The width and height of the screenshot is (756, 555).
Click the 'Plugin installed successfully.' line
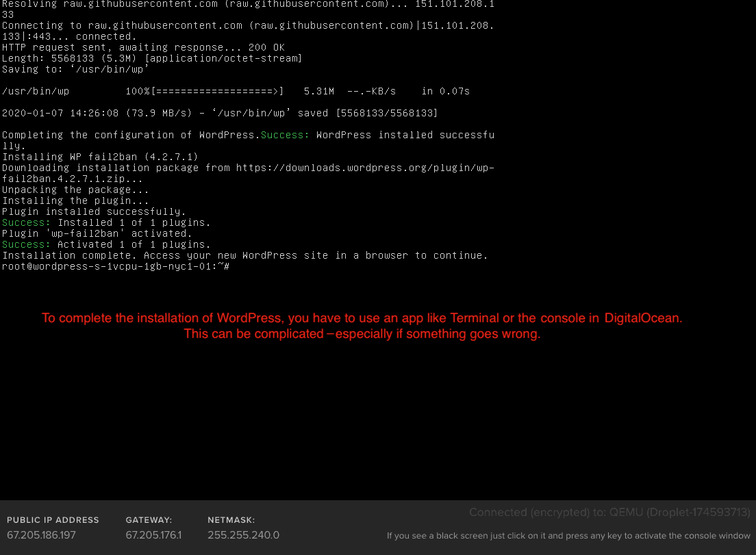tap(94, 211)
